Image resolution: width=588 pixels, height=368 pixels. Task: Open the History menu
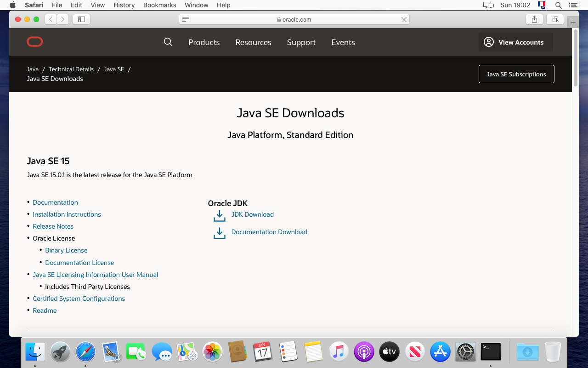pos(124,5)
